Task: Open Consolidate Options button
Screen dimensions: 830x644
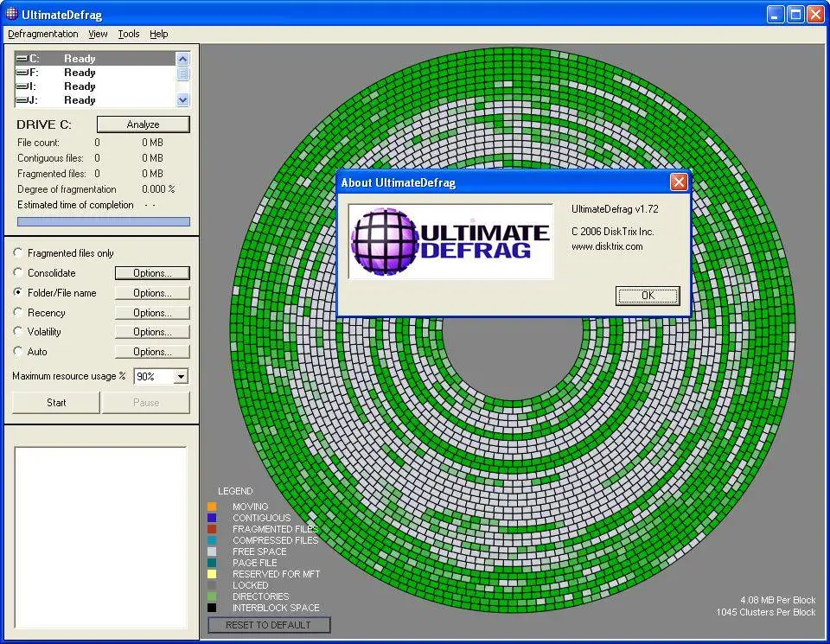Action: click(152, 273)
